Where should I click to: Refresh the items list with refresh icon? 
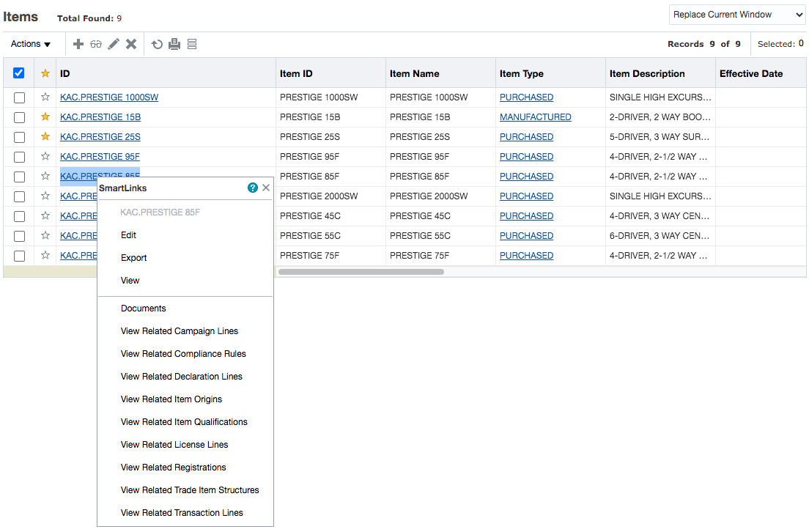(157, 44)
